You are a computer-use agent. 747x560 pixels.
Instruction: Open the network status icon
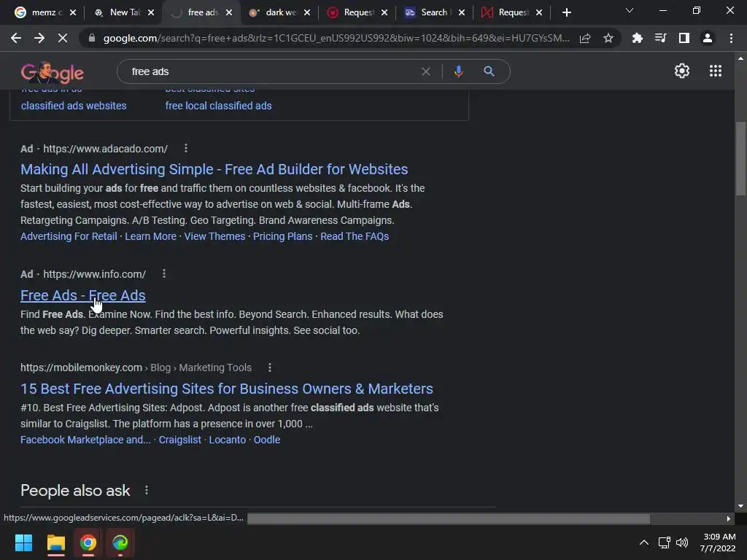[x=664, y=542]
